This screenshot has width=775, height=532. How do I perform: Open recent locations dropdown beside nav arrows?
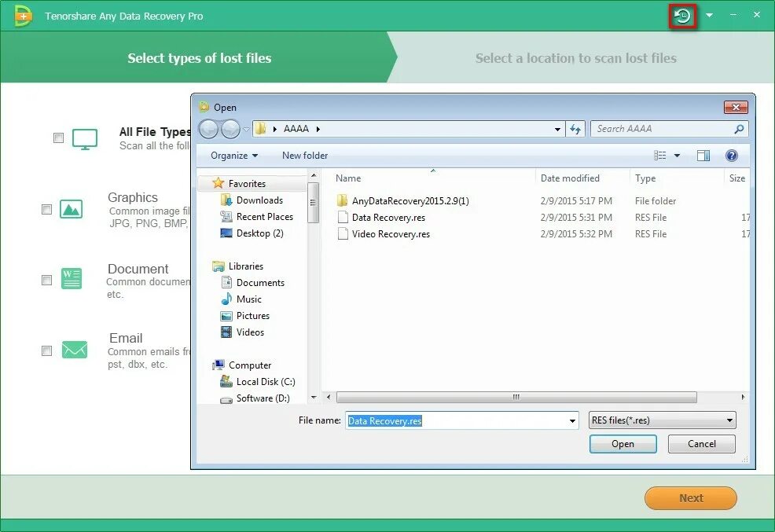click(x=246, y=130)
